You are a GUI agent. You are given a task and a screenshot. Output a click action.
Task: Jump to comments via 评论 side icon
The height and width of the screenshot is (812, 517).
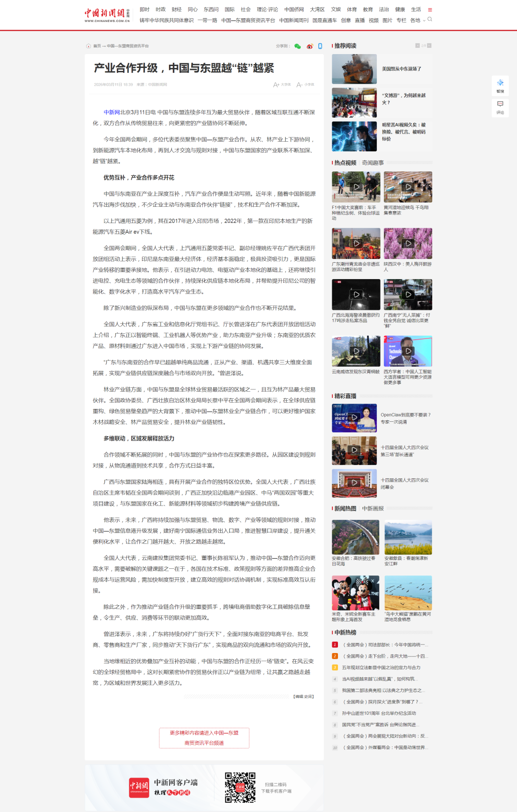click(500, 107)
